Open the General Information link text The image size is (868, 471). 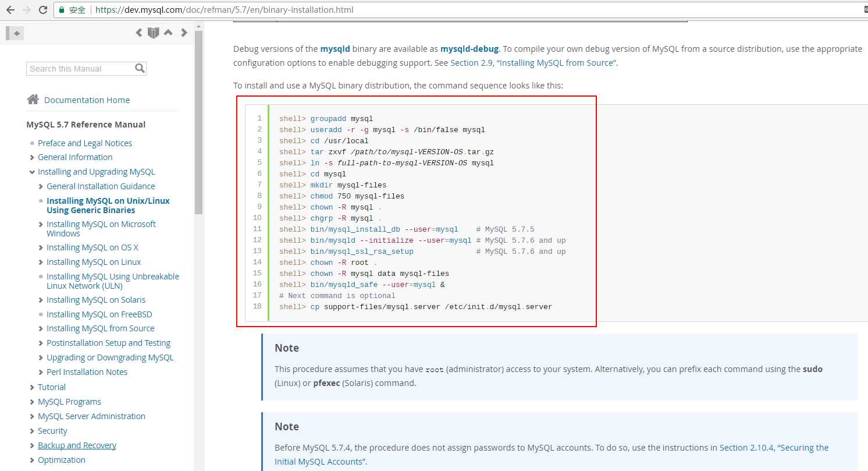click(x=75, y=157)
